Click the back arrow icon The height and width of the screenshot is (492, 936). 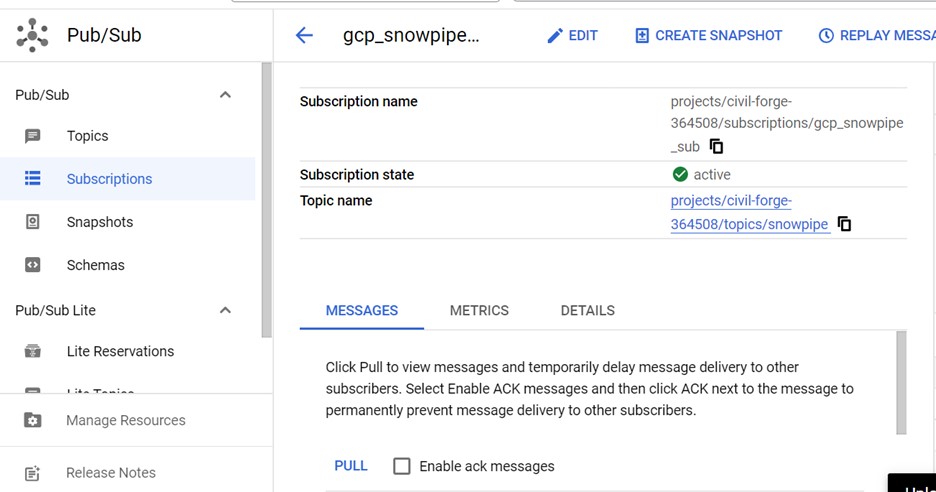304,35
